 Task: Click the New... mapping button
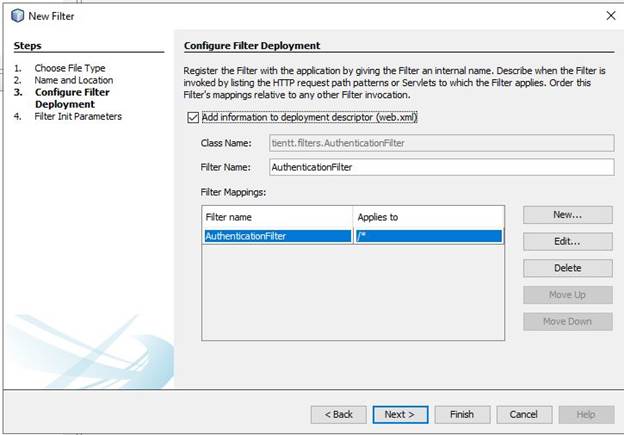coord(567,215)
